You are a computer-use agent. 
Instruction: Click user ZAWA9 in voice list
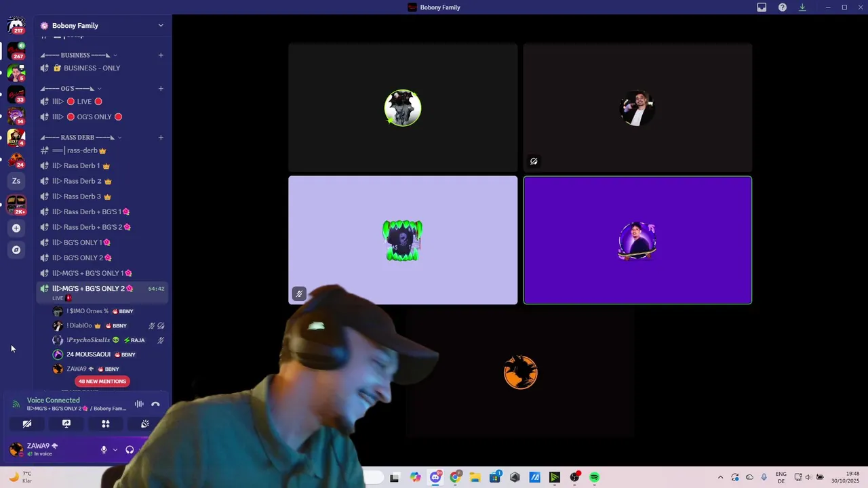(x=108, y=369)
